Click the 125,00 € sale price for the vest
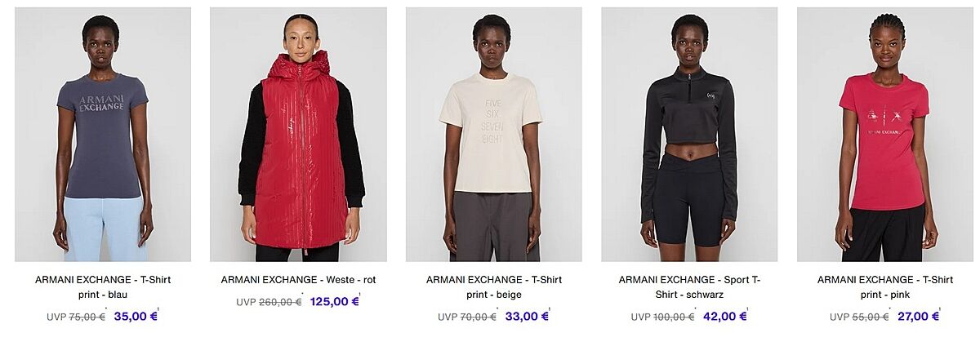 click(x=335, y=302)
